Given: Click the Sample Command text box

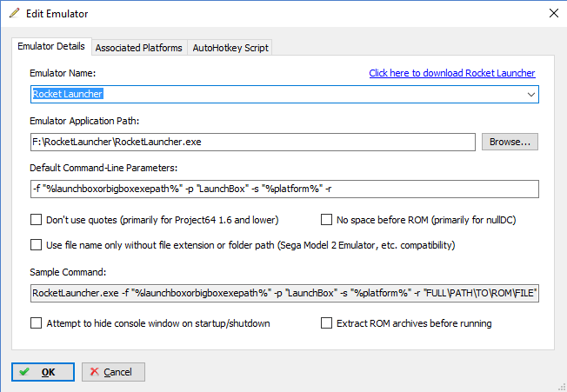Looking at the screenshot, I should click(283, 294).
